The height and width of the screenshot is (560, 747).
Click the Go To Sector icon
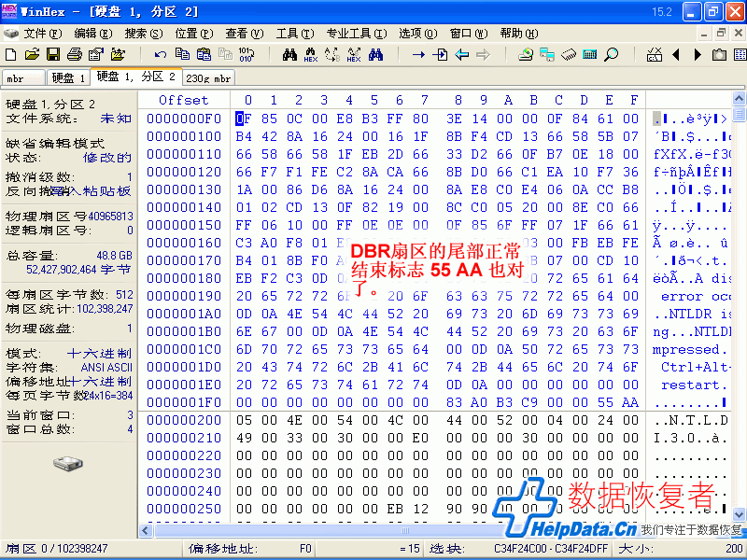coord(440,54)
